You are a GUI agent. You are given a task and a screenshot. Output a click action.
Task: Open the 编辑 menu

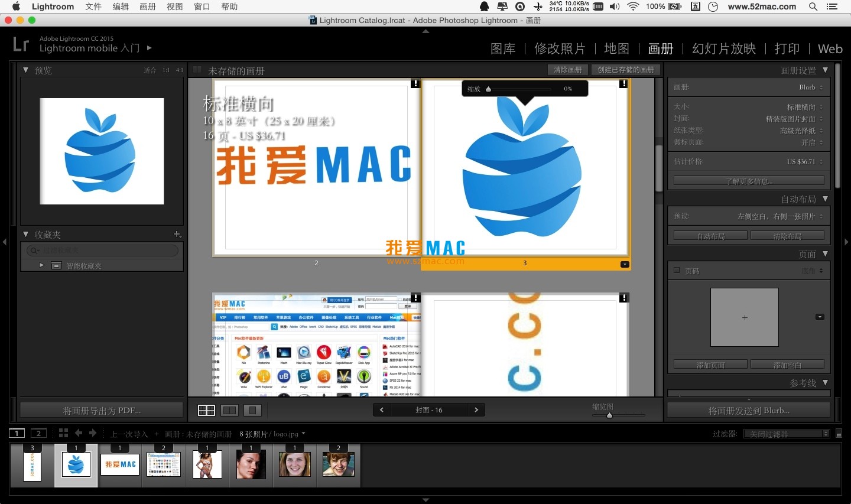point(121,6)
